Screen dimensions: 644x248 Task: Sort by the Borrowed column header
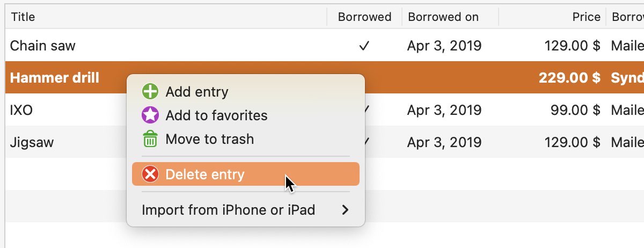(x=364, y=17)
